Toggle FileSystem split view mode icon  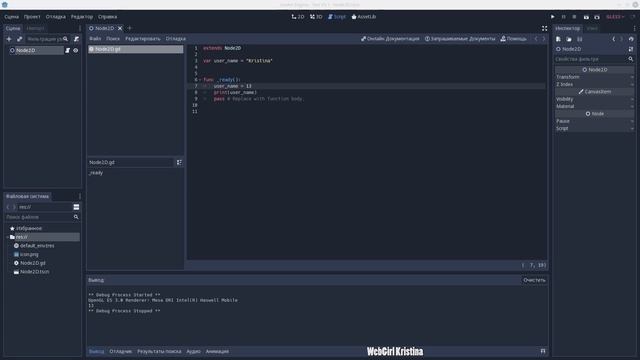click(76, 207)
